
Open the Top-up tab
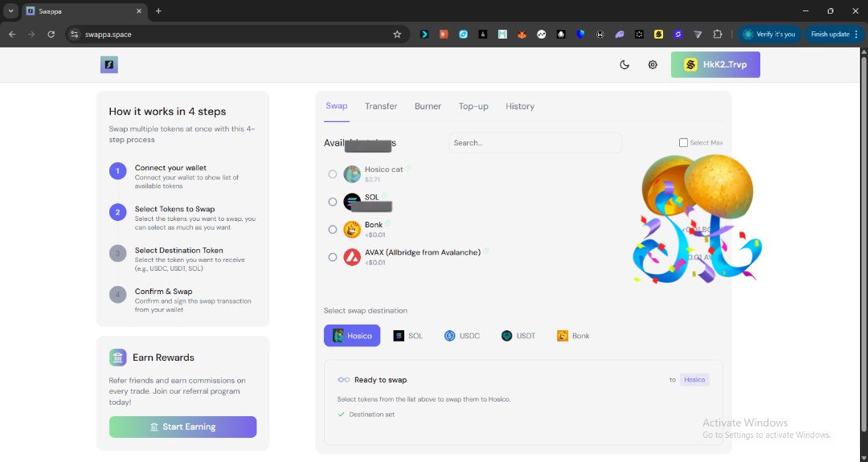pos(473,106)
